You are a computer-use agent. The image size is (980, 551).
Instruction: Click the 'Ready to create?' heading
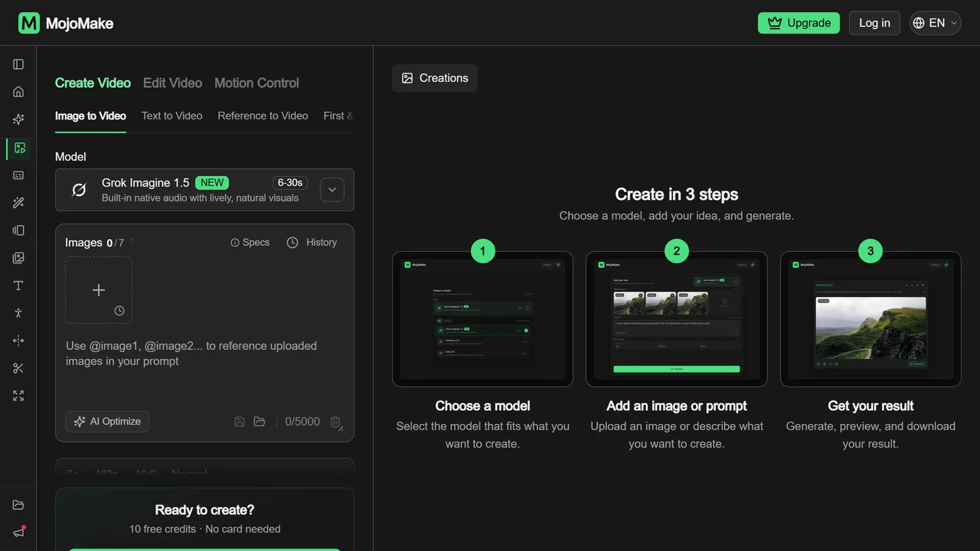tap(204, 510)
